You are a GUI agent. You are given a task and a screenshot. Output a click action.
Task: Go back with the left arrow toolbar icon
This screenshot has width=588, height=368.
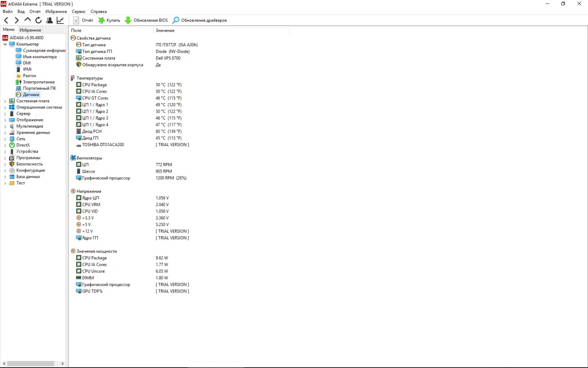6,20
